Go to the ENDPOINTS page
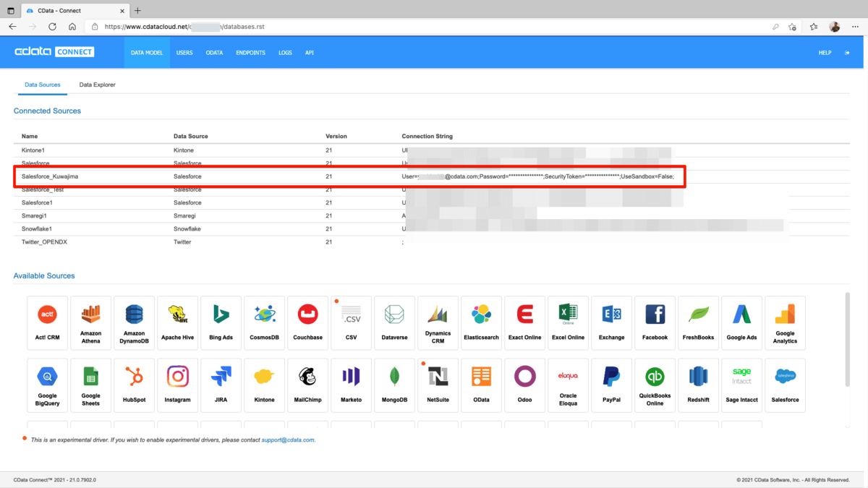The image size is (868, 488). [x=250, y=53]
